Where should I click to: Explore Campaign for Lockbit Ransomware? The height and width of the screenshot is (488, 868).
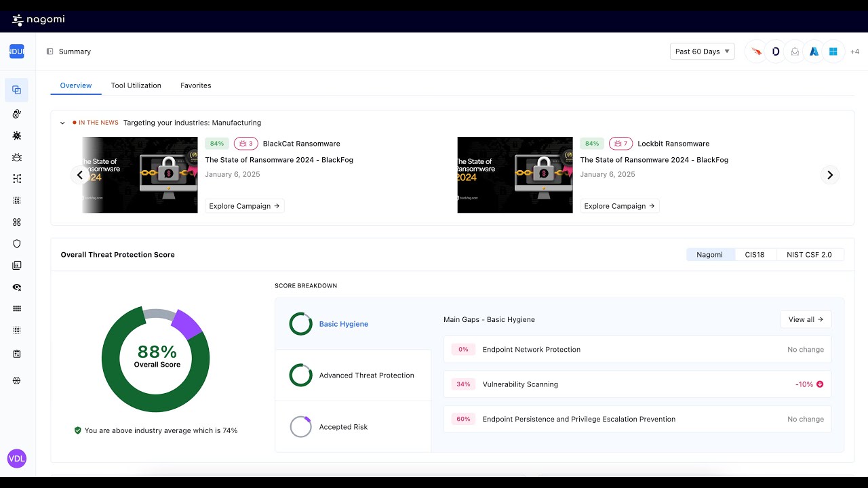[x=620, y=206]
